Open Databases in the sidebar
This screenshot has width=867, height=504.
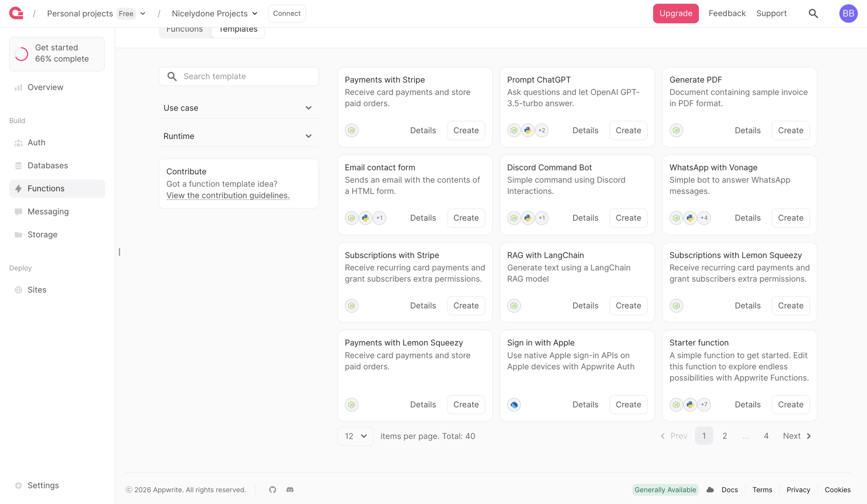57,165
